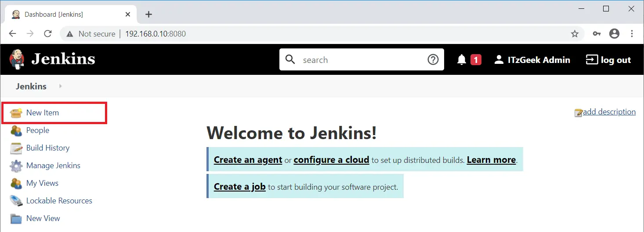Screen dimensions: 644x232
Task: Open the search help question mark icon
Action: (x=433, y=59)
